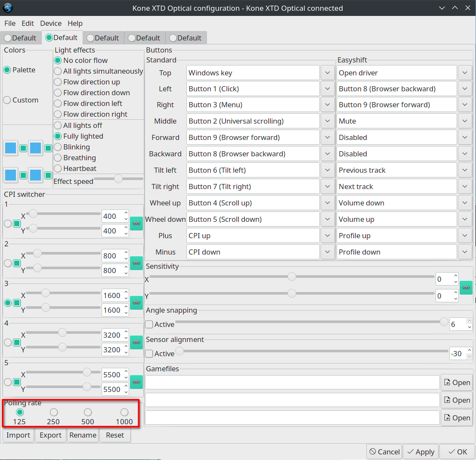Image resolution: width=476 pixels, height=460 pixels.
Task: Decrease Sensitivity X value with down arrow
Action: 456,282
